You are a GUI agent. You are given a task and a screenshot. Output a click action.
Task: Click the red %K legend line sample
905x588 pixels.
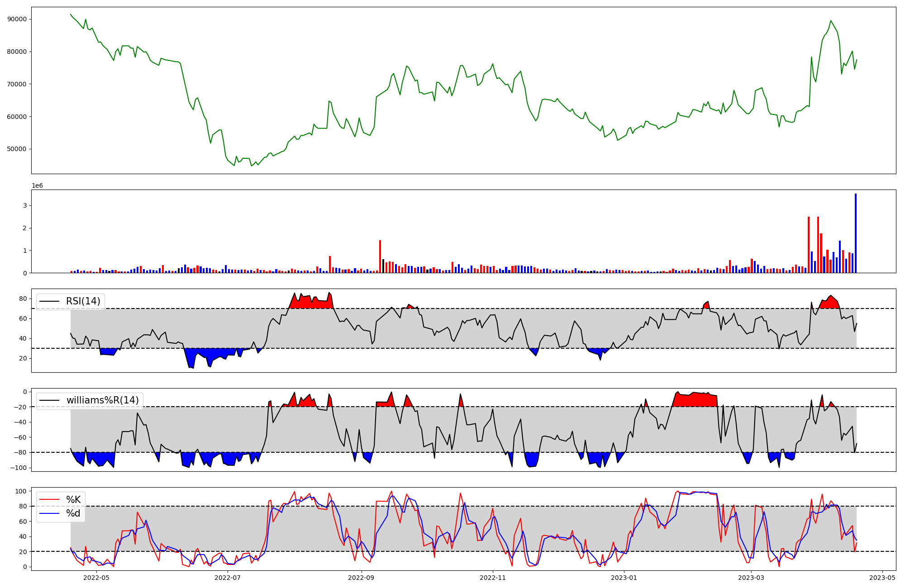(49, 500)
